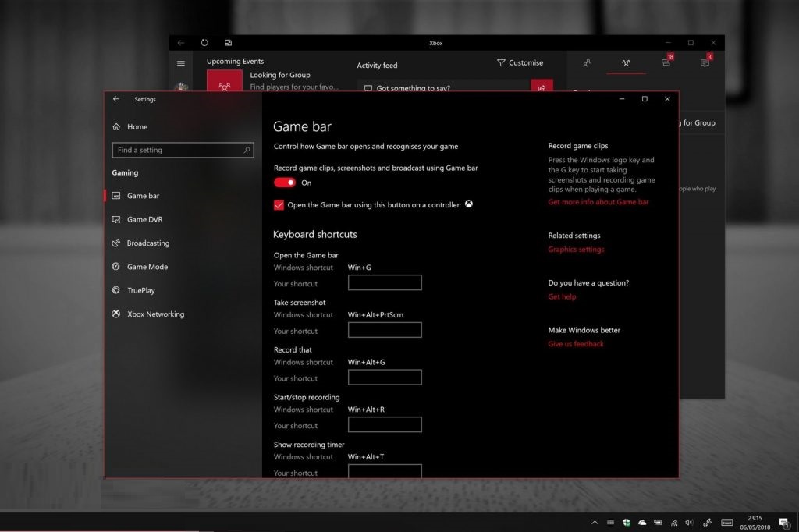Screen dimensions: 799x532
Task: Click the Customise label in Xbox activity feed
Action: click(526, 62)
